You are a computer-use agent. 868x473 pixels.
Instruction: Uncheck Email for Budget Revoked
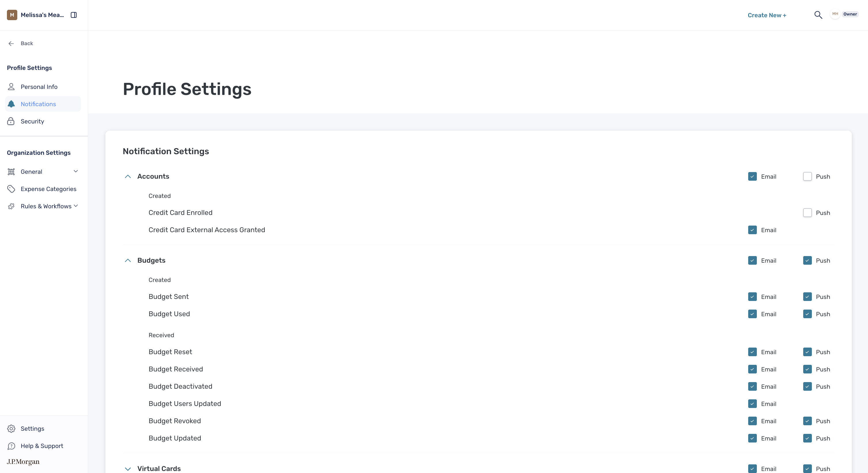[x=753, y=421]
